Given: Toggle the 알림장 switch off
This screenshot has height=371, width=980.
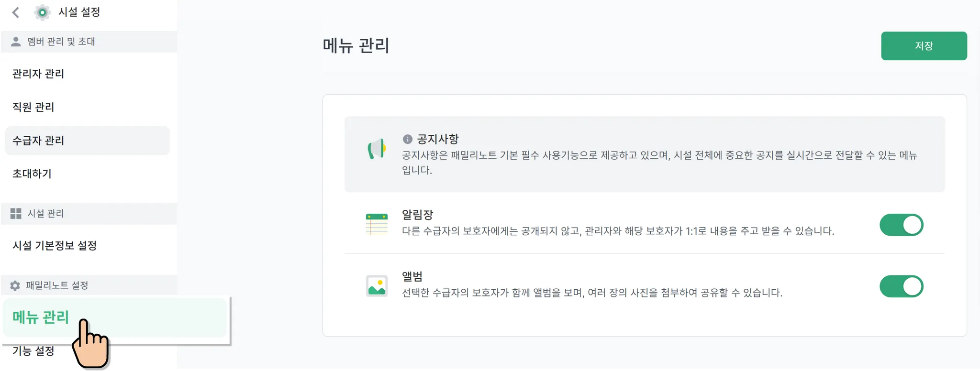Looking at the screenshot, I should tap(901, 225).
